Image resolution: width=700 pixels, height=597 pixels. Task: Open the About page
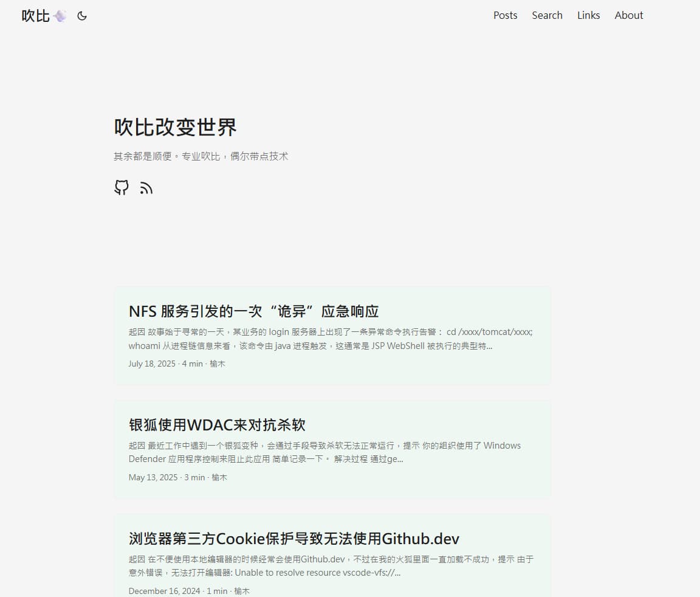click(628, 15)
